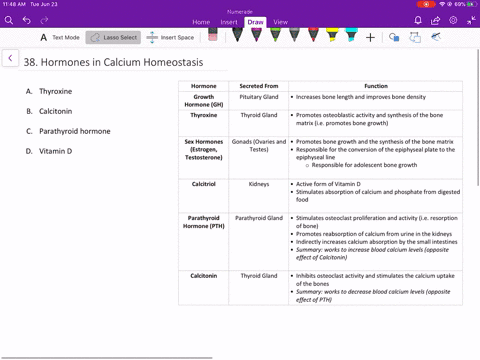Image resolution: width=480 pixels, height=360 pixels.
Task: Toggle the Lasso Select tool
Action: click(x=113, y=37)
